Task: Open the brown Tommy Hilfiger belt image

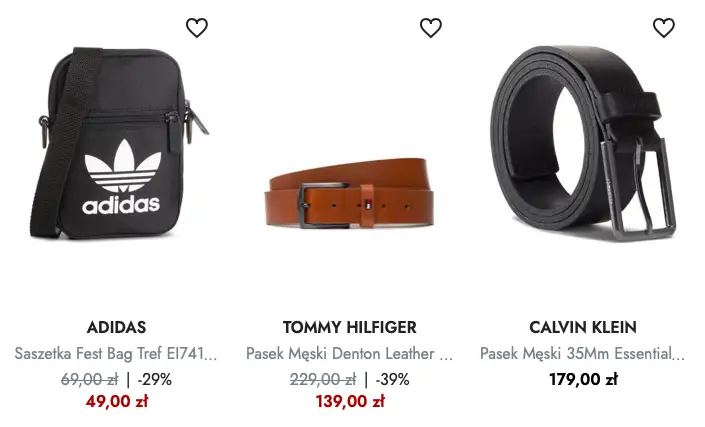Action: click(349, 192)
